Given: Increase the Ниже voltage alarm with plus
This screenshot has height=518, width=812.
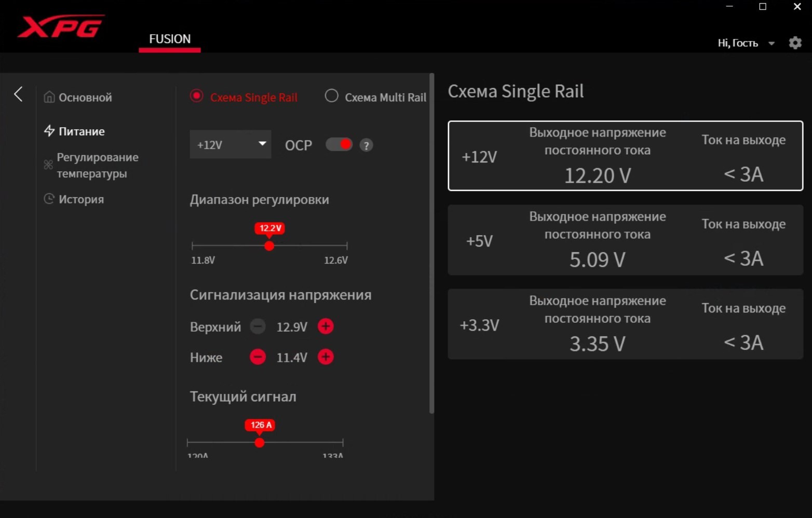Looking at the screenshot, I should [x=326, y=357].
